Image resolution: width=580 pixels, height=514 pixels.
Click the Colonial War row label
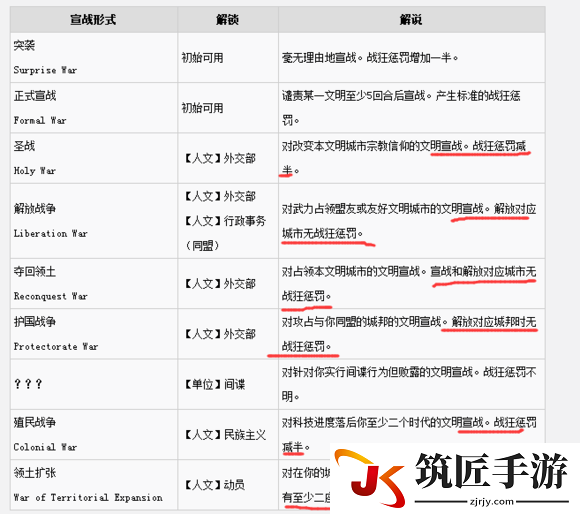[45, 447]
